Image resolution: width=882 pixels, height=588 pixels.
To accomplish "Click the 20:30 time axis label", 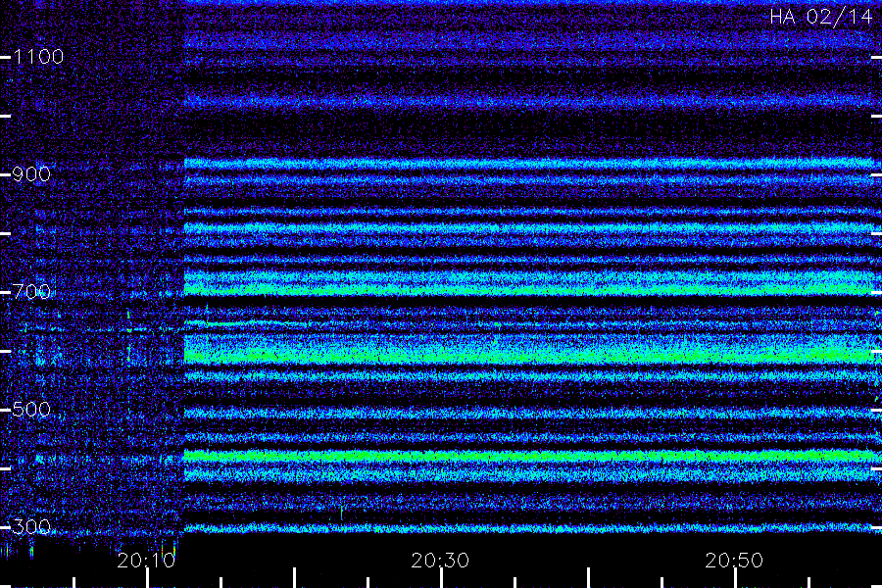I will [440, 561].
